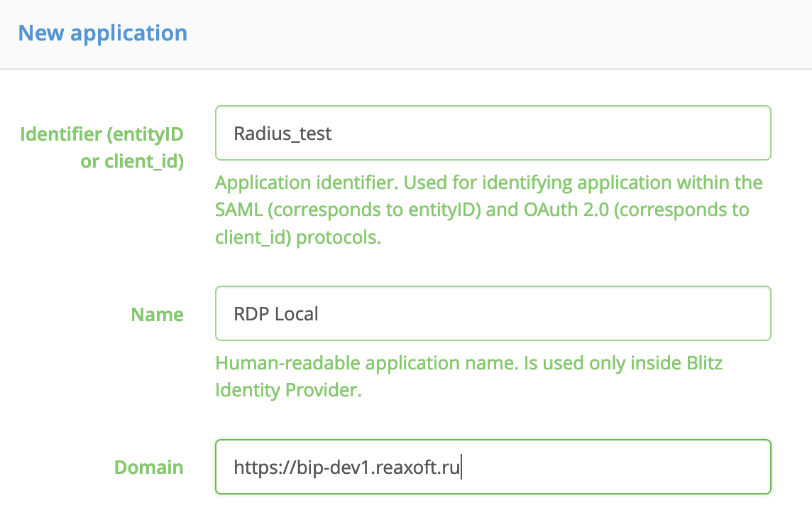Click empty right end of Name field
This screenshot has height=530, width=812.
pyautogui.click(x=710, y=313)
